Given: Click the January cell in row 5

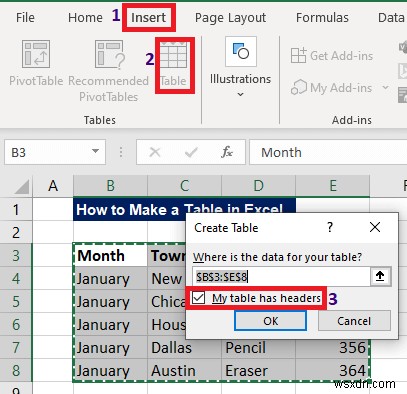Looking at the screenshot, I should click(110, 302).
